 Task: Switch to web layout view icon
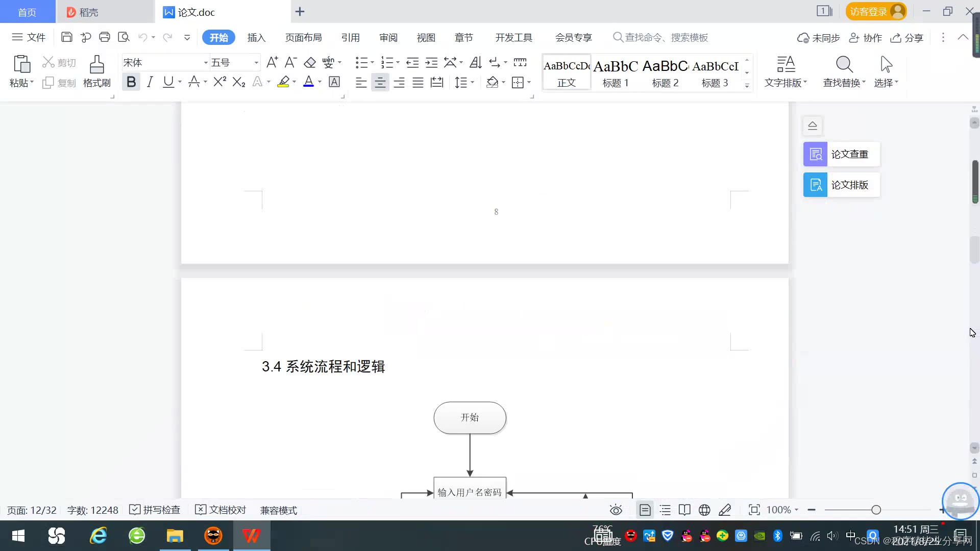[x=704, y=510]
